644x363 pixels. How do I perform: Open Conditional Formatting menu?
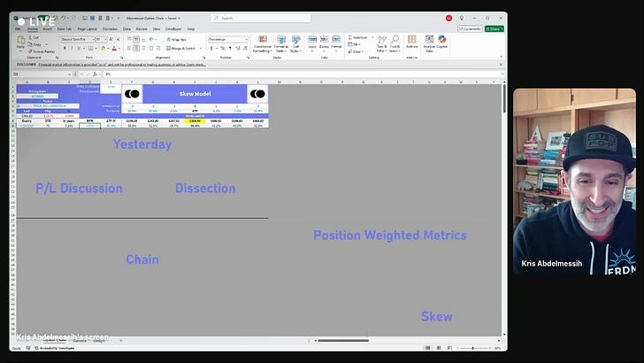[263, 43]
